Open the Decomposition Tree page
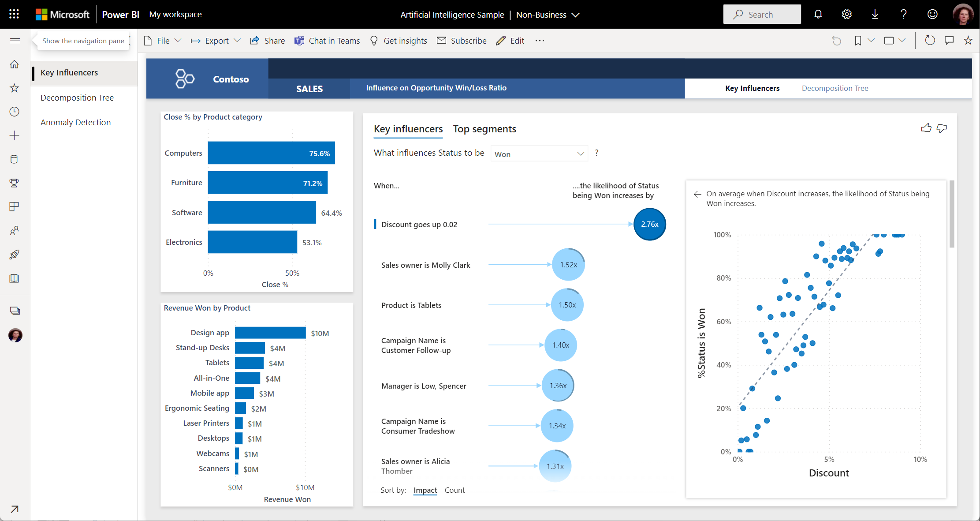Viewport: 980px width, 521px height. [x=77, y=97]
